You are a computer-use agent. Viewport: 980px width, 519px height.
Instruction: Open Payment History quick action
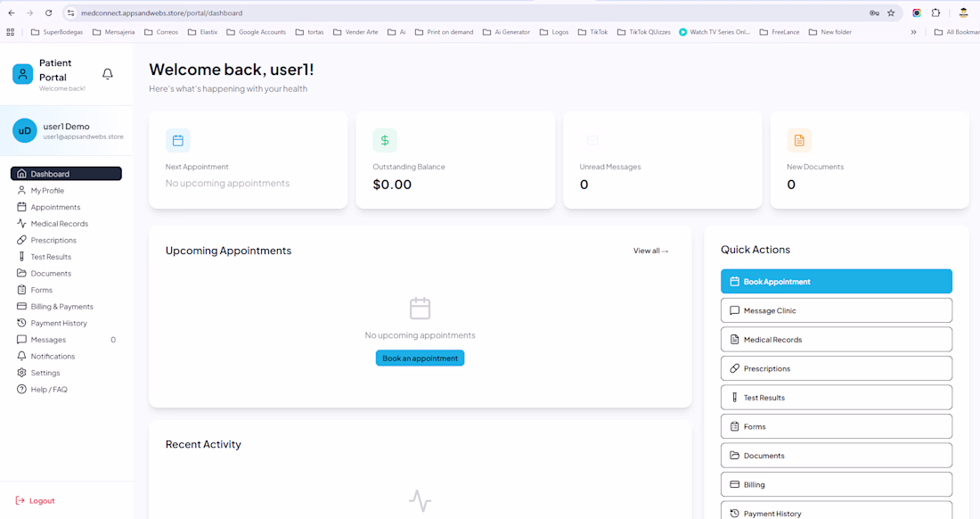pos(837,512)
